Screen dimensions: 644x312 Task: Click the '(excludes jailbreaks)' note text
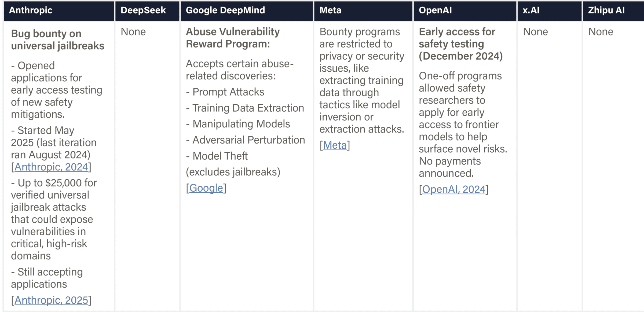coord(233,172)
